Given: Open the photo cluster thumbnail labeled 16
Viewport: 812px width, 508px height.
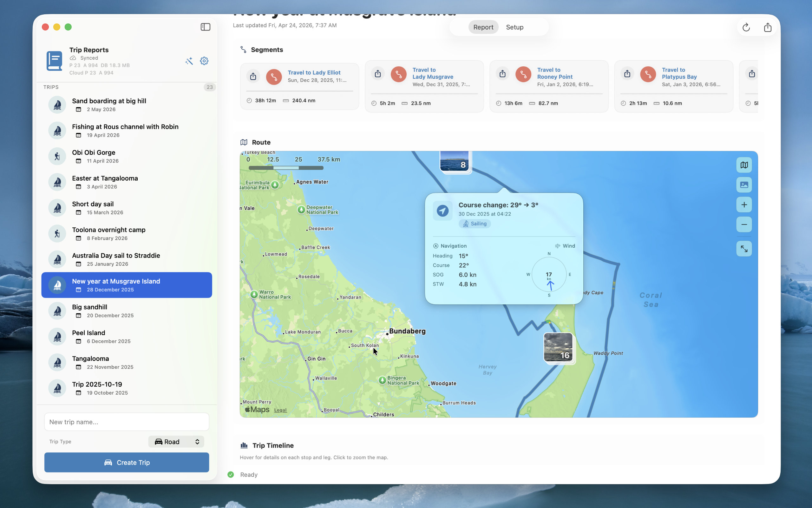Looking at the screenshot, I should [558, 347].
